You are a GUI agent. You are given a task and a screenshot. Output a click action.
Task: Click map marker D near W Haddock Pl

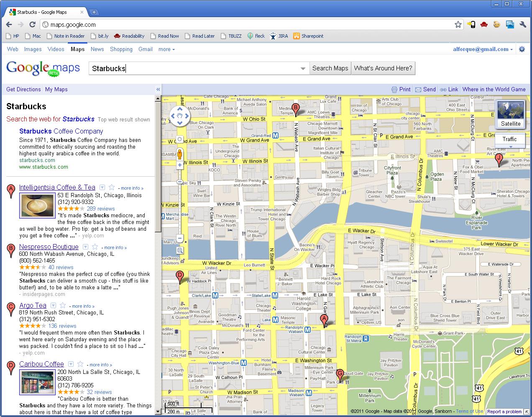[180, 277]
